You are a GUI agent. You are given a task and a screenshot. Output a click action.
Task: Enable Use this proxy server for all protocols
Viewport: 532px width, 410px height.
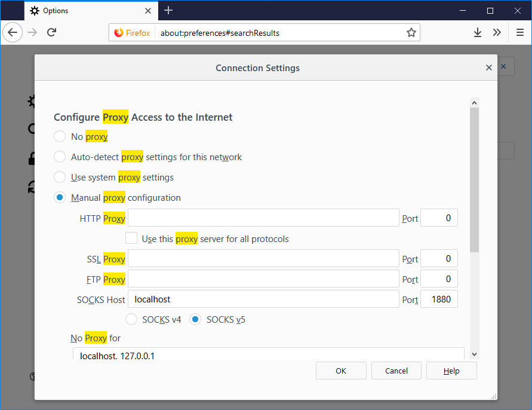click(132, 238)
